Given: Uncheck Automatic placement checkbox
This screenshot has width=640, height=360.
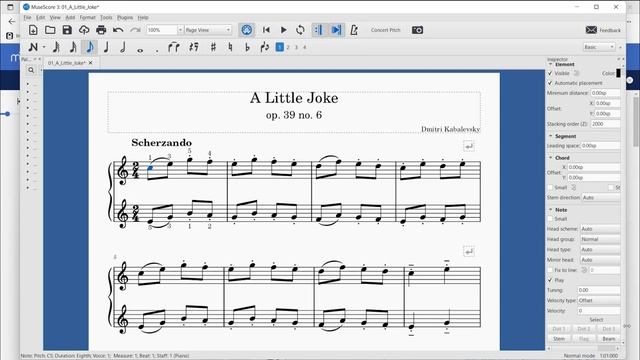Looking at the screenshot, I should pos(550,83).
